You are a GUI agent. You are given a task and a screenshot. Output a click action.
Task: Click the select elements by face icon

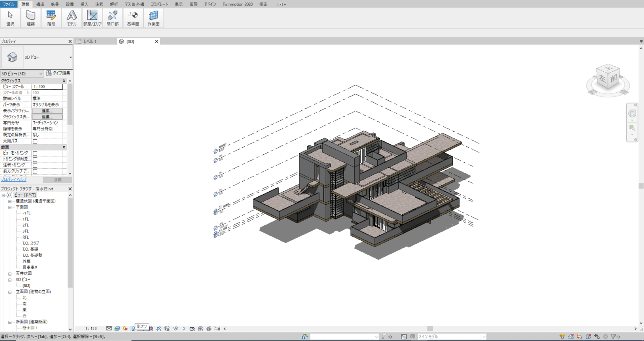pyautogui.click(x=588, y=336)
